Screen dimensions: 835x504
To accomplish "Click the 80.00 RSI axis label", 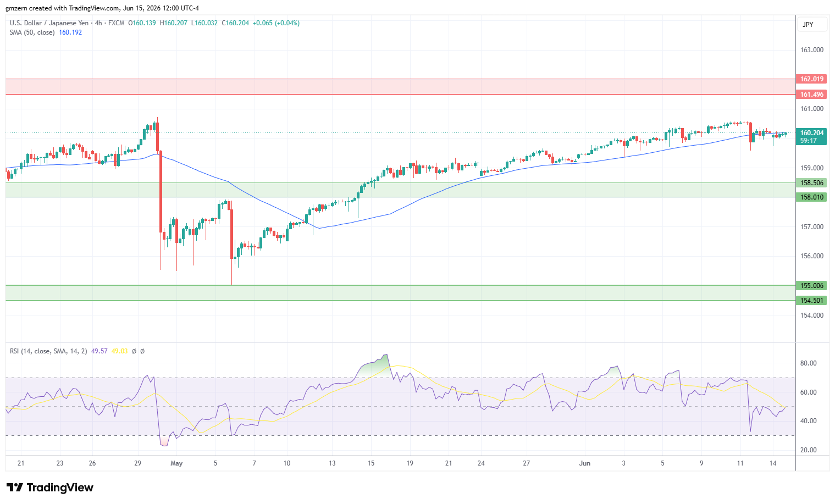I will pyautogui.click(x=809, y=363).
